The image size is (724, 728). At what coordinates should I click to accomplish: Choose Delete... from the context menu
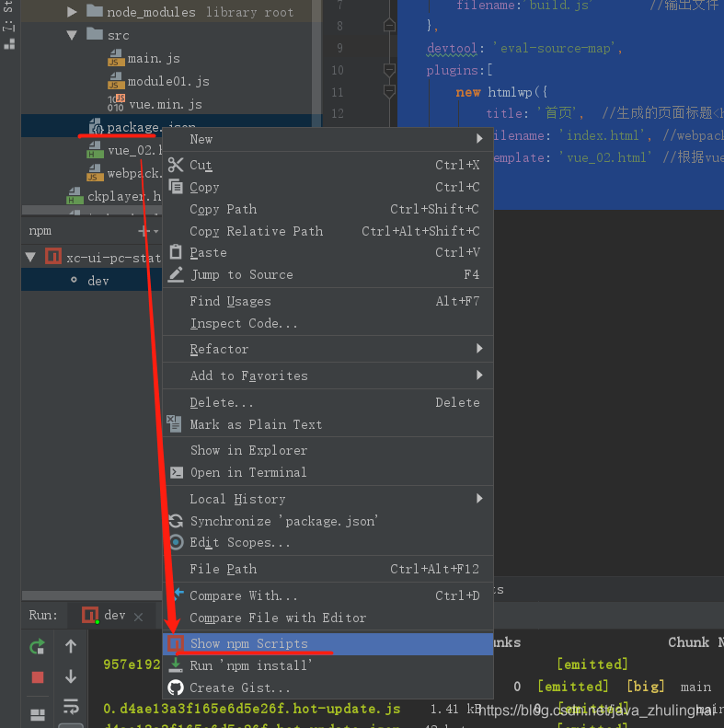pyautogui.click(x=328, y=402)
